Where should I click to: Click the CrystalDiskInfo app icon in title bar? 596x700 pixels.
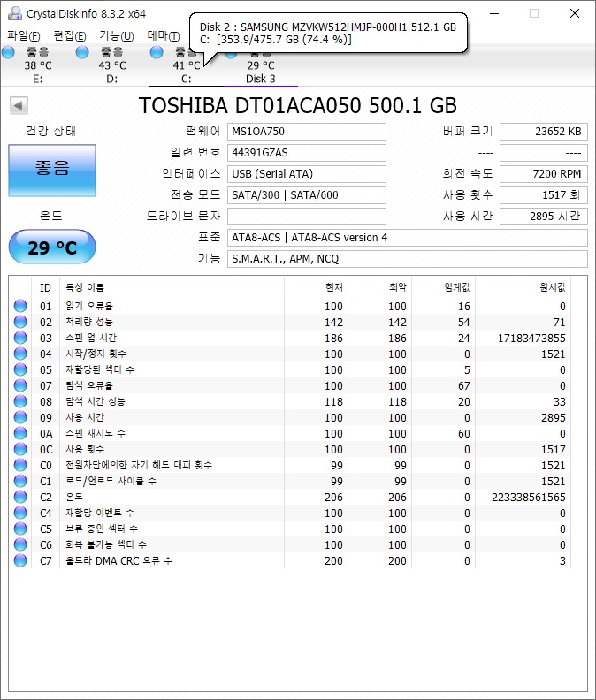(15, 13)
